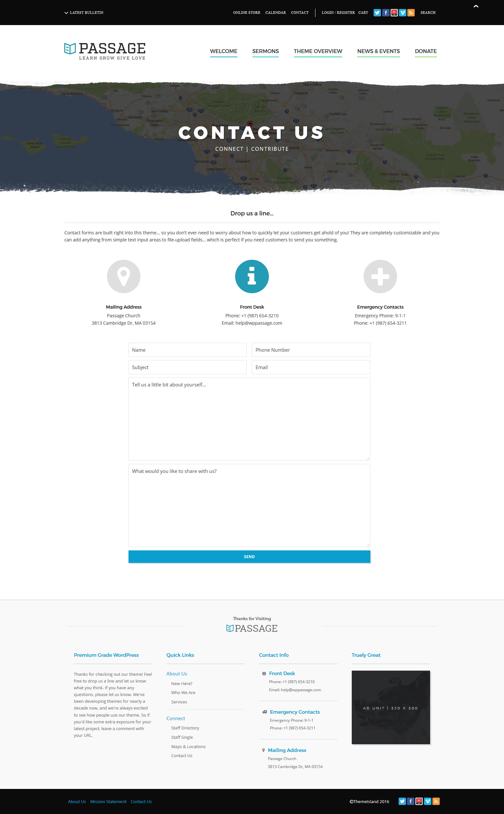Viewport: 504px width, 814px height.
Task: Open the Twitter icon in top bar
Action: tap(377, 13)
